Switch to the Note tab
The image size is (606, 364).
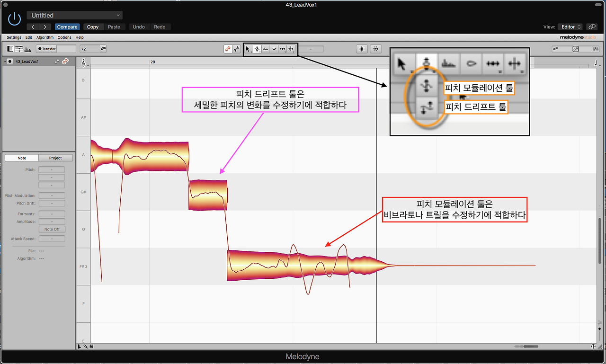(x=22, y=158)
